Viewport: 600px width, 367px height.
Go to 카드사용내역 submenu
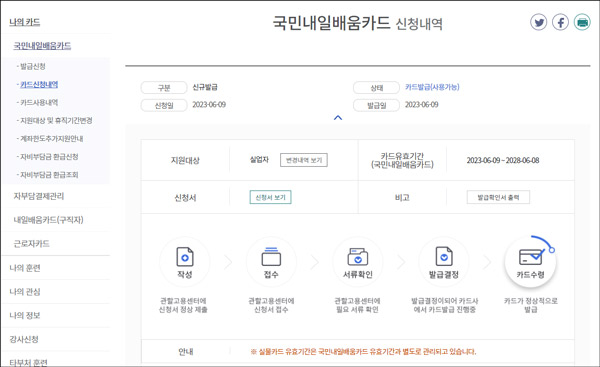pyautogui.click(x=39, y=102)
